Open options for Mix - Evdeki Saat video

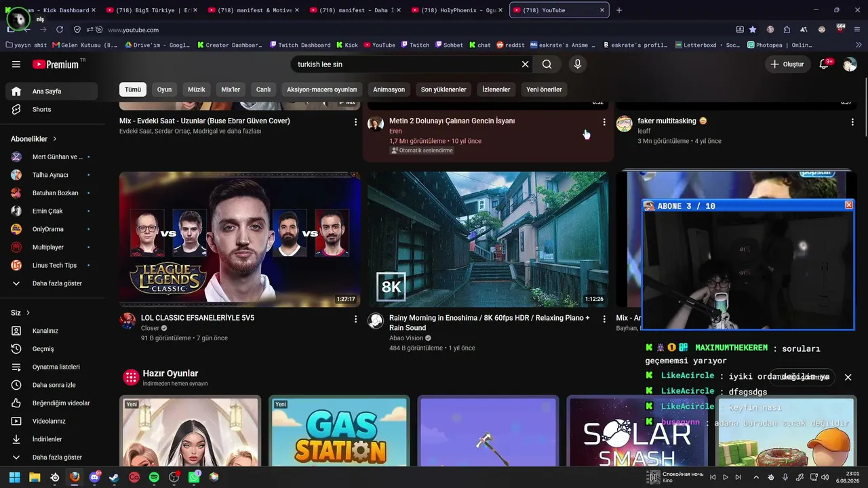click(x=356, y=122)
